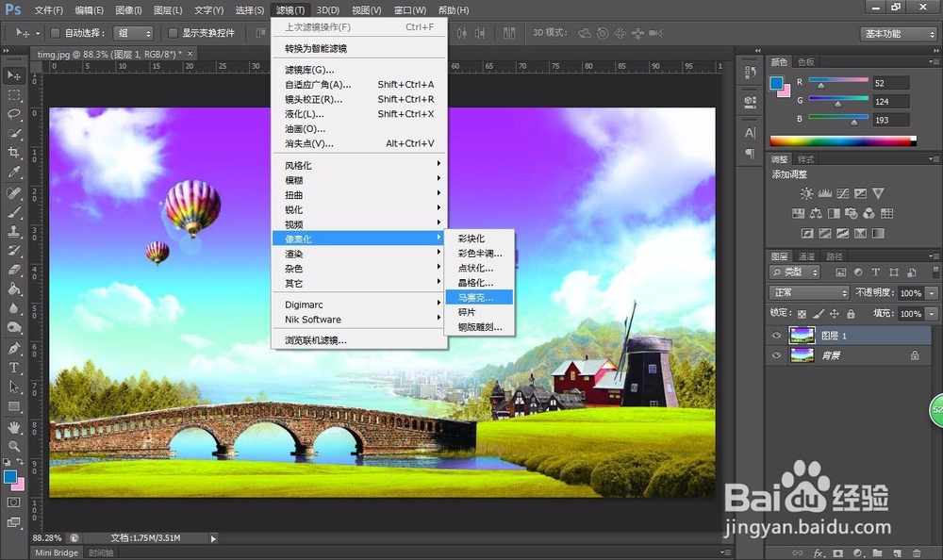Open the 图像(I) menu
This screenshot has height=560, width=943.
point(128,10)
